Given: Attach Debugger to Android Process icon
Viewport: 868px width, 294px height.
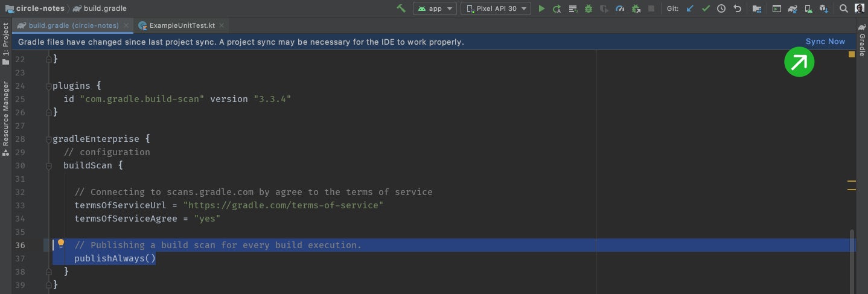Looking at the screenshot, I should point(636,8).
